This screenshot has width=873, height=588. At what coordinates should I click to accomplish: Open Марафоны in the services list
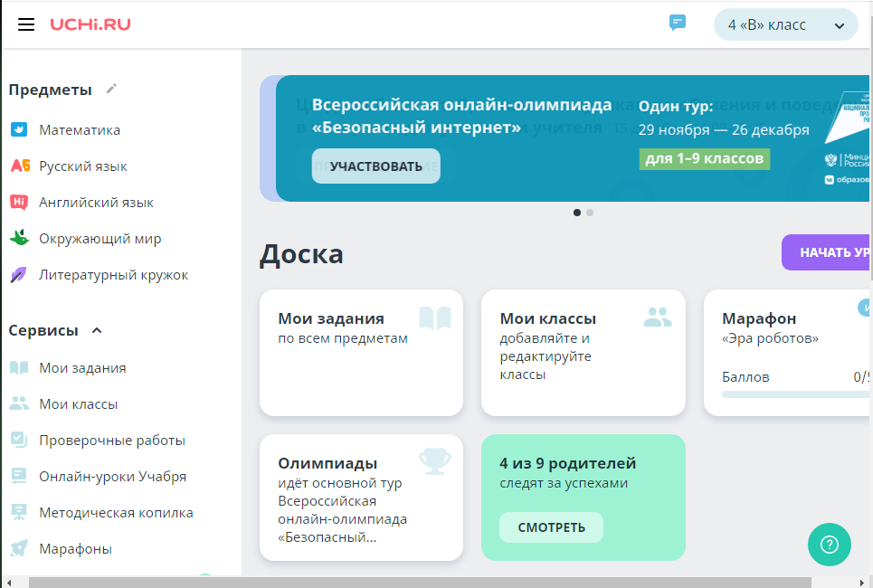tap(75, 549)
